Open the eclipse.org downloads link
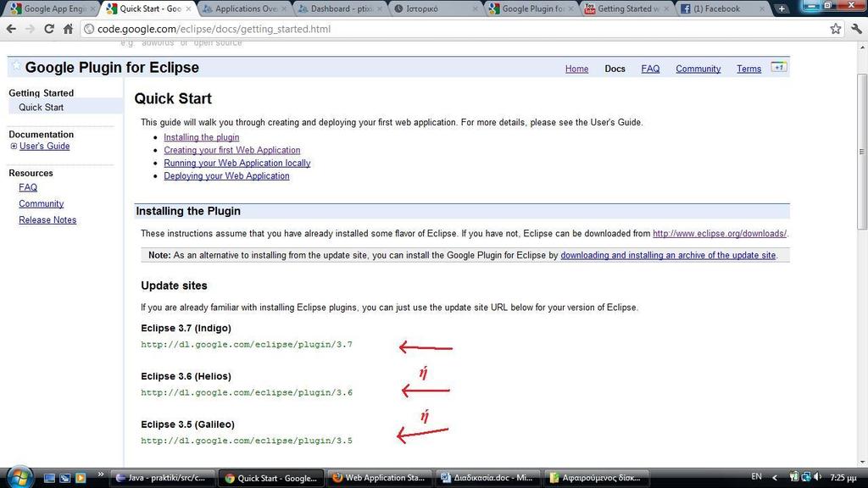 click(720, 234)
